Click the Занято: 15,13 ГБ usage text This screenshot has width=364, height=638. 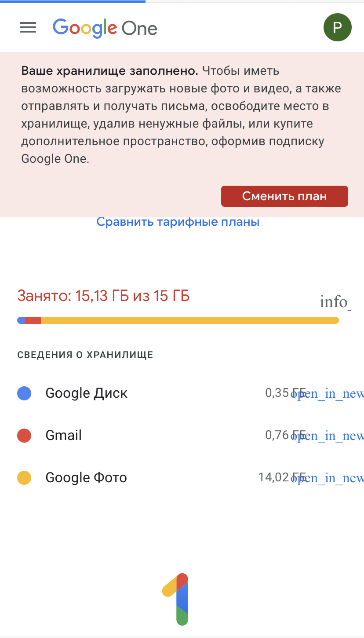tap(103, 296)
